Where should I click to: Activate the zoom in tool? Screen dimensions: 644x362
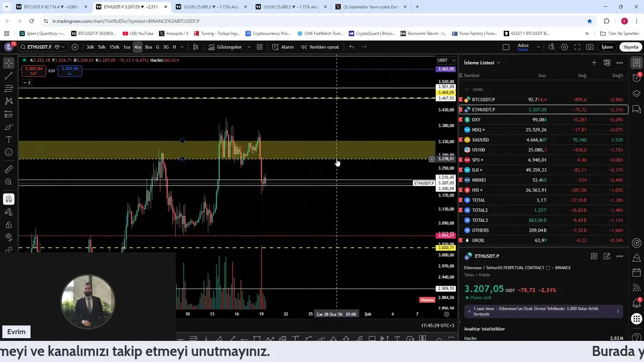(x=9, y=182)
